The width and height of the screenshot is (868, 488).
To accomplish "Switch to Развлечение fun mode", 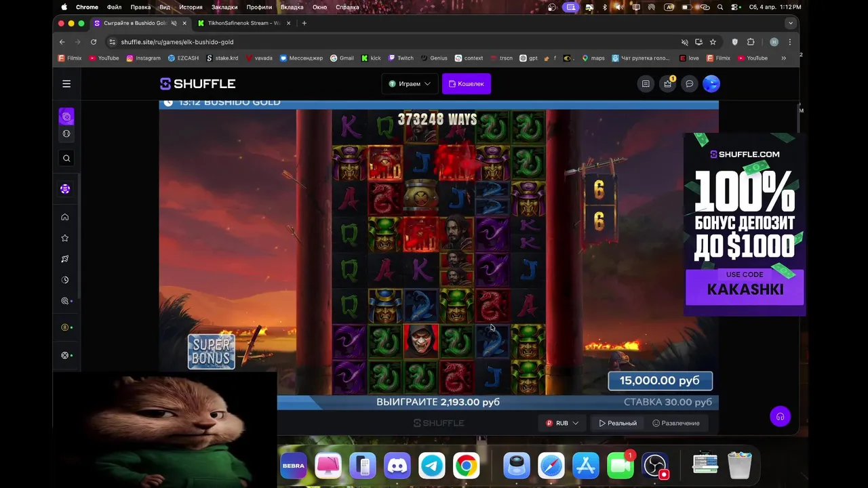I will pos(676,423).
